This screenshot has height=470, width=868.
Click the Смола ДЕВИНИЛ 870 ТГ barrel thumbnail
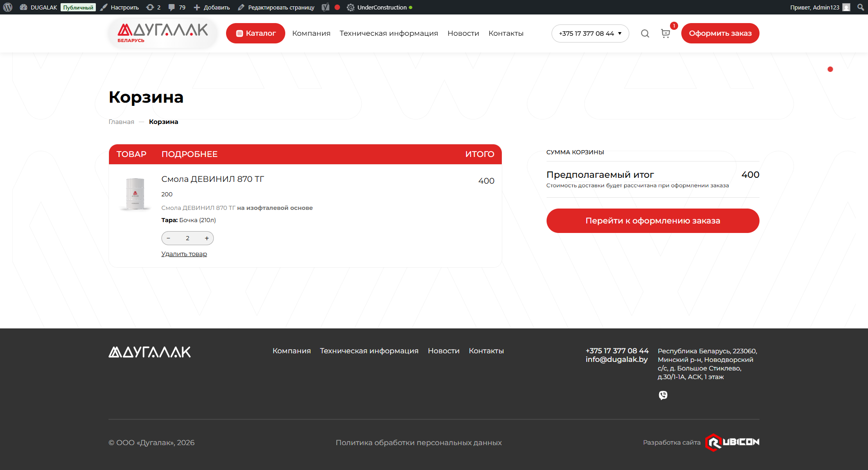(135, 194)
